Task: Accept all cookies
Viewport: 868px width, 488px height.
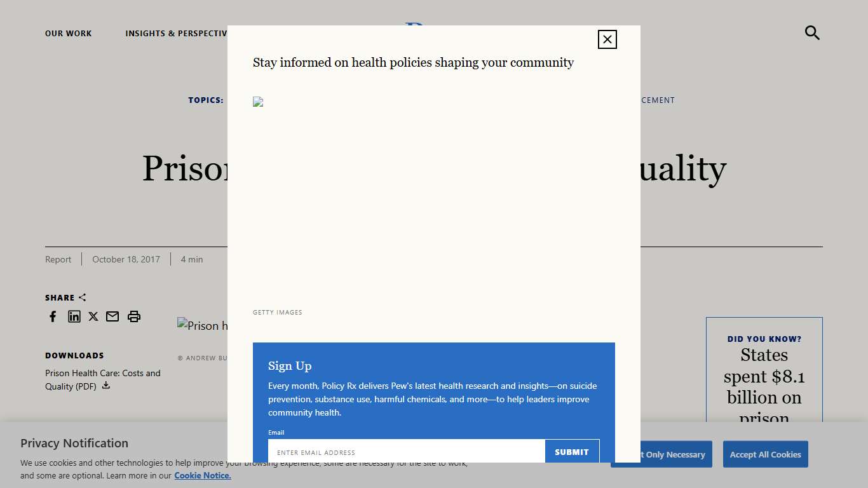Action: 765,454
